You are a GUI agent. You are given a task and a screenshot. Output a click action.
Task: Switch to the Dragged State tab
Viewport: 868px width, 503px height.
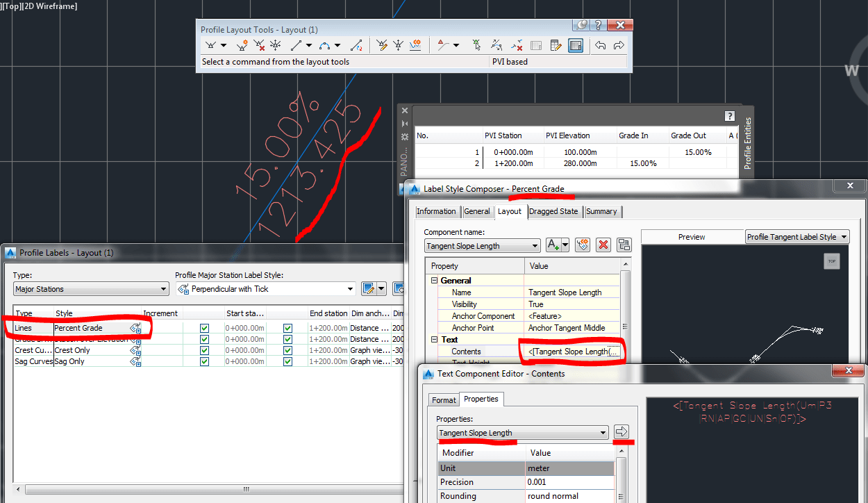pyautogui.click(x=553, y=211)
